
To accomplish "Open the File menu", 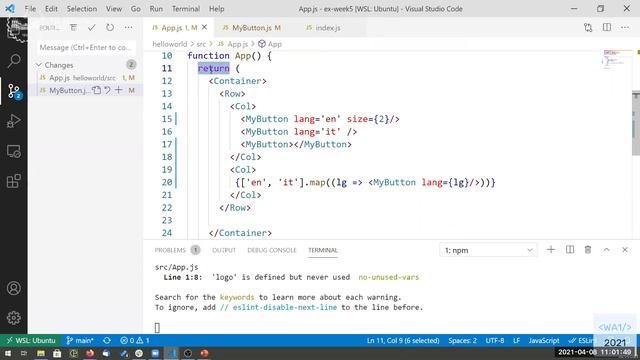I will [x=30, y=9].
